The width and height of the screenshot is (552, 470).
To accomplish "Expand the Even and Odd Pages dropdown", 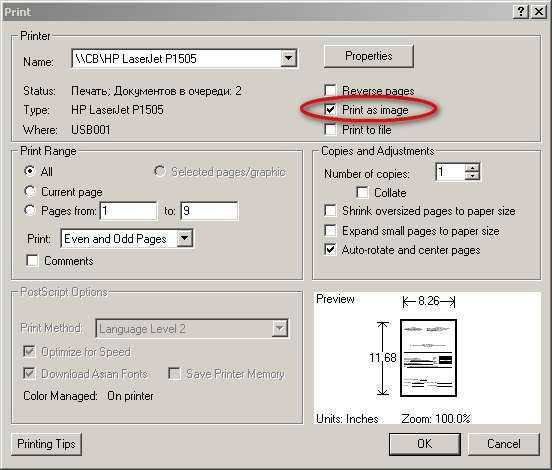I will (x=184, y=239).
